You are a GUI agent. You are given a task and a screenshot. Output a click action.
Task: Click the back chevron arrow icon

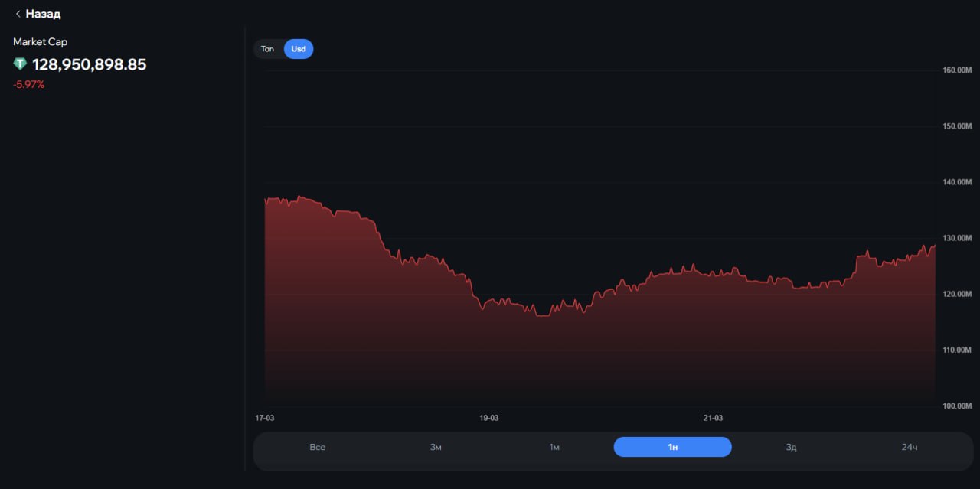(x=18, y=14)
